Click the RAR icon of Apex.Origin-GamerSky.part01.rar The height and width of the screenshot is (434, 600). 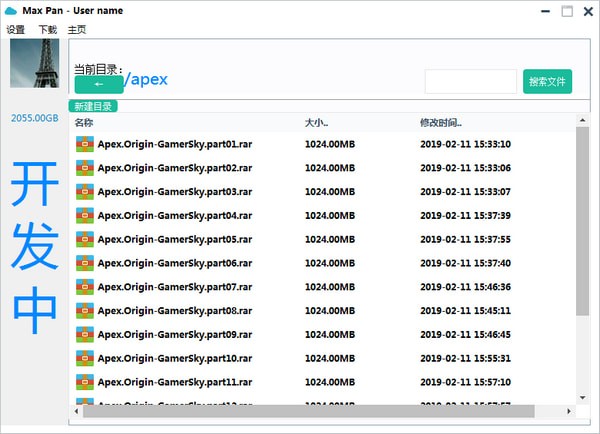coord(84,143)
